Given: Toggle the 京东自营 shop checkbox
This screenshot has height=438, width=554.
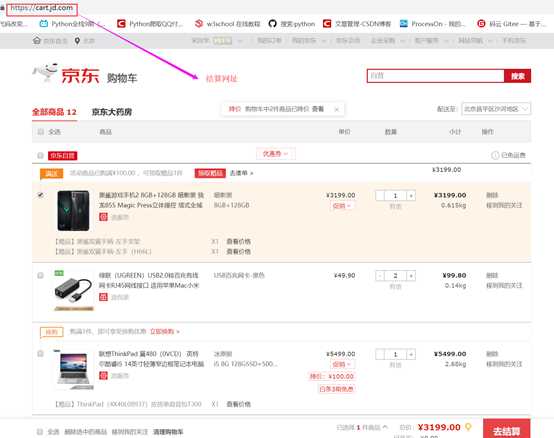Looking at the screenshot, I should click(40, 155).
